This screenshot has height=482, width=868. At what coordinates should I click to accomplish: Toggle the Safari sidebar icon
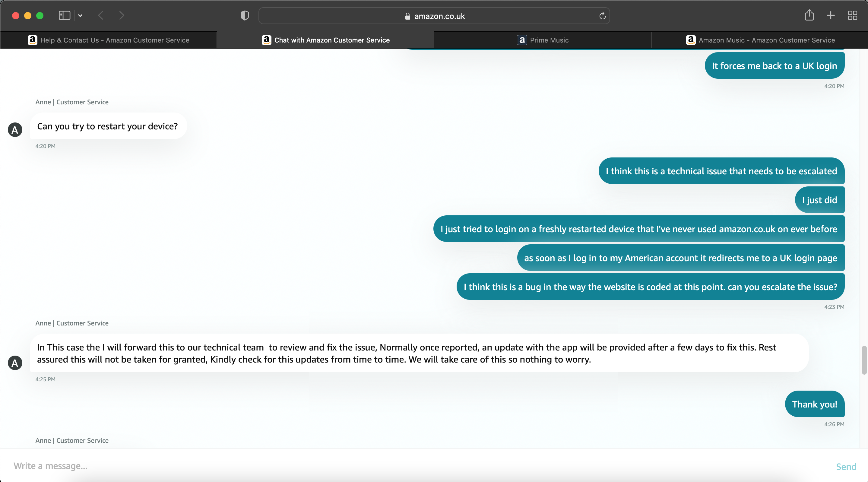coord(64,15)
